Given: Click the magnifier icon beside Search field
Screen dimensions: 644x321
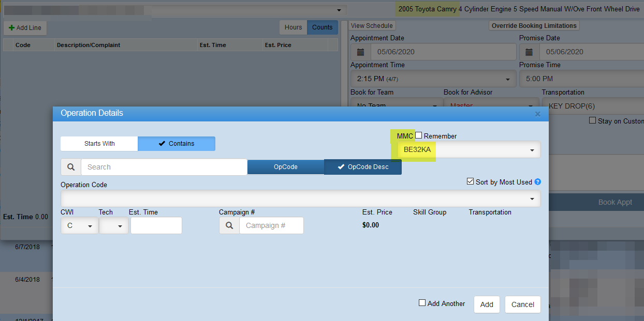Looking at the screenshot, I should (71, 167).
